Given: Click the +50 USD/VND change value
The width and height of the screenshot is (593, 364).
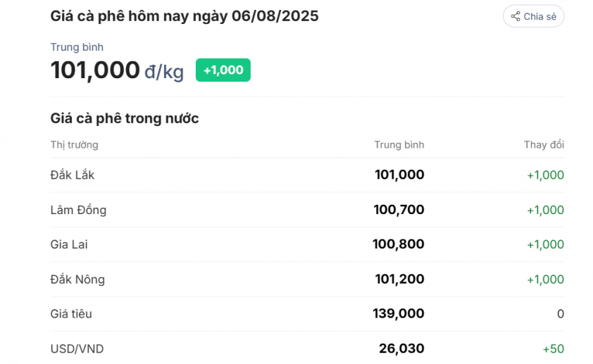Looking at the screenshot, I should coord(554,349).
